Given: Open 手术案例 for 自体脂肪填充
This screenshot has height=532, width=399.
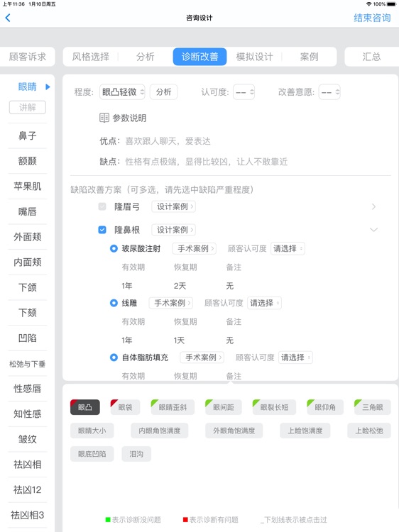Looking at the screenshot, I should (202, 358).
